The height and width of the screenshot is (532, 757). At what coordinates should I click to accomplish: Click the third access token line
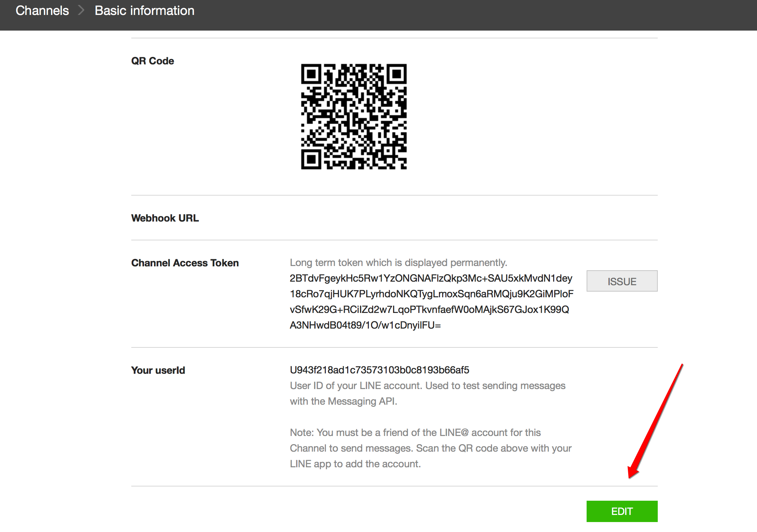click(429, 309)
